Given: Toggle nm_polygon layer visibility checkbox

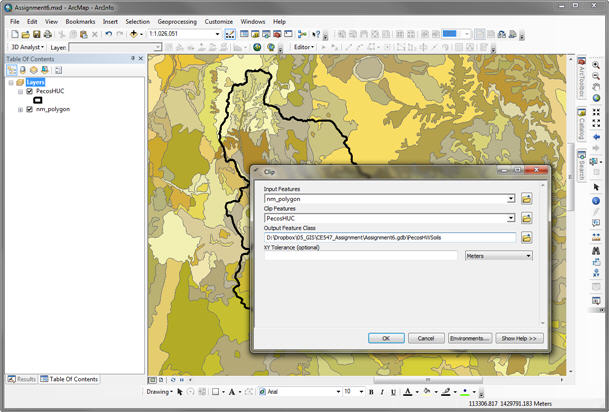Looking at the screenshot, I should click(x=30, y=110).
